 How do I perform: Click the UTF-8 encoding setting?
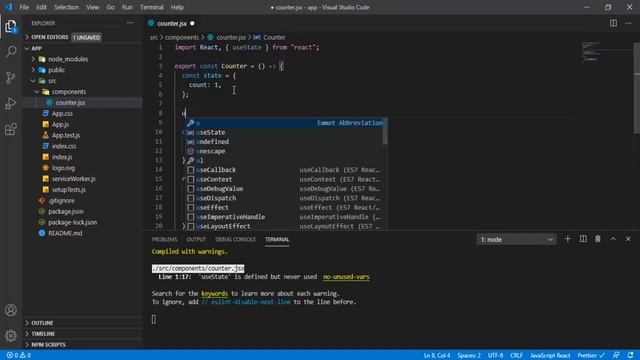496,356
